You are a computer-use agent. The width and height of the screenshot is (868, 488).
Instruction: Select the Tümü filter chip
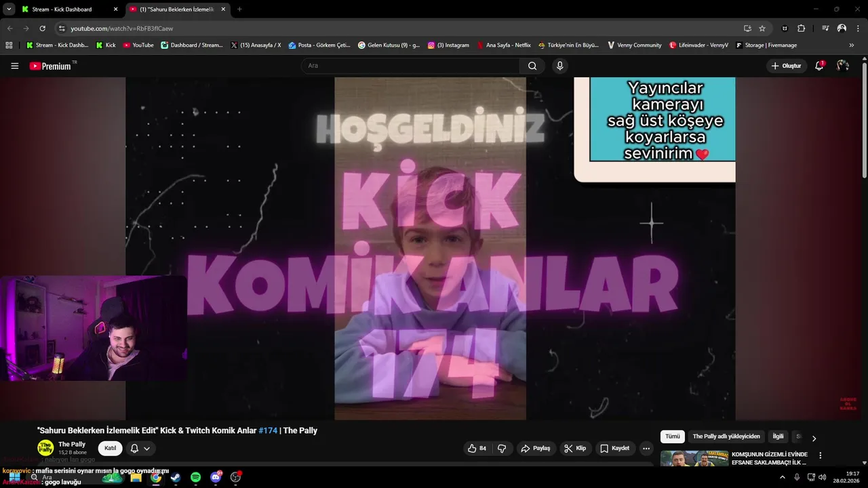[x=672, y=436]
